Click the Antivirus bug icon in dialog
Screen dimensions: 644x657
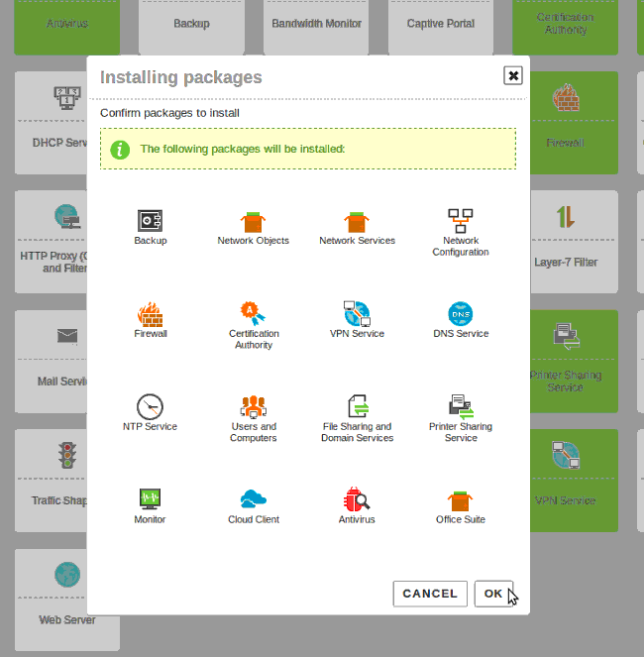(357, 499)
